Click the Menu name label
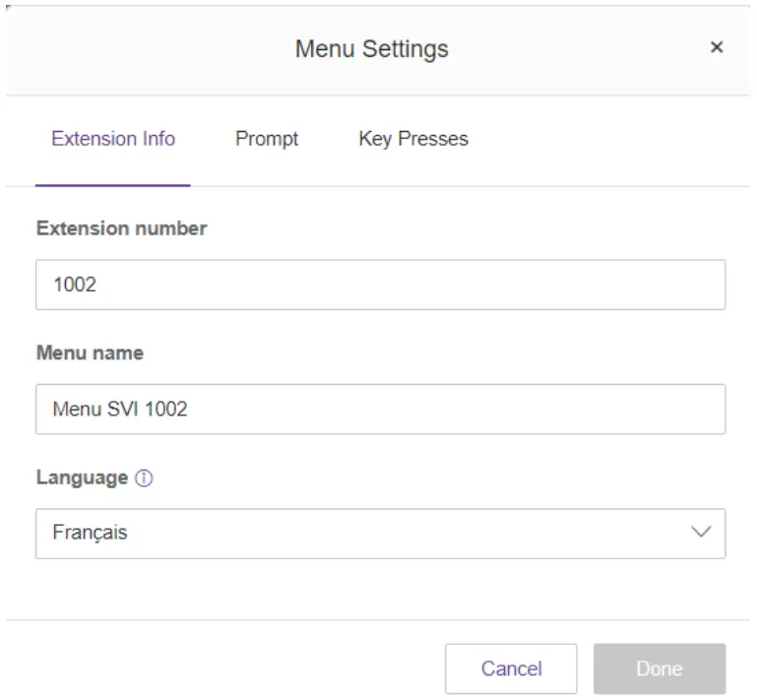The width and height of the screenshot is (757, 700). (x=90, y=352)
